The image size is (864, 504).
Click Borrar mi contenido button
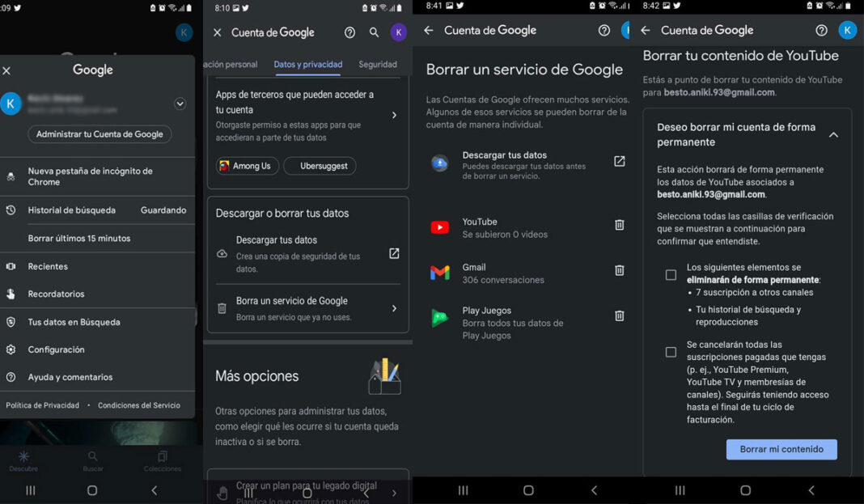[x=781, y=449]
